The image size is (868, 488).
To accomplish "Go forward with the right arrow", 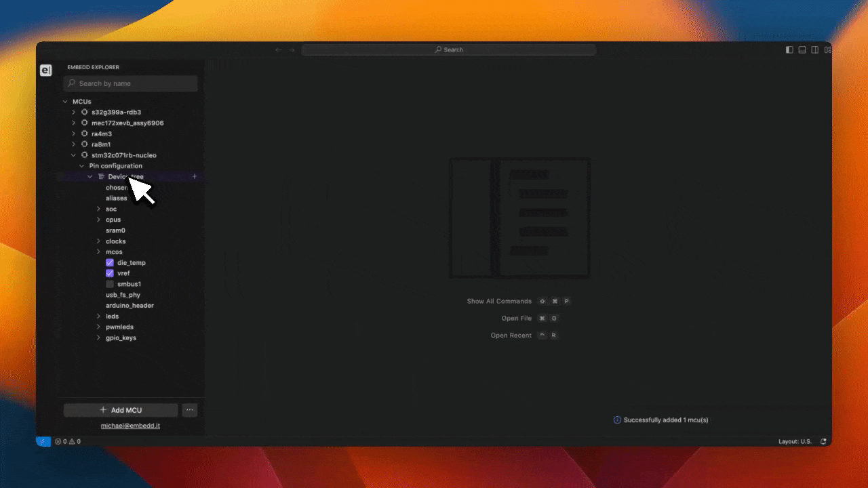I will click(292, 49).
